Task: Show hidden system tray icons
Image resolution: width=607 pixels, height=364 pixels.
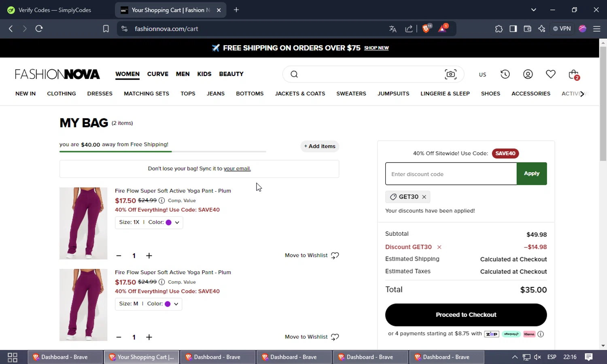Action: pos(515,357)
